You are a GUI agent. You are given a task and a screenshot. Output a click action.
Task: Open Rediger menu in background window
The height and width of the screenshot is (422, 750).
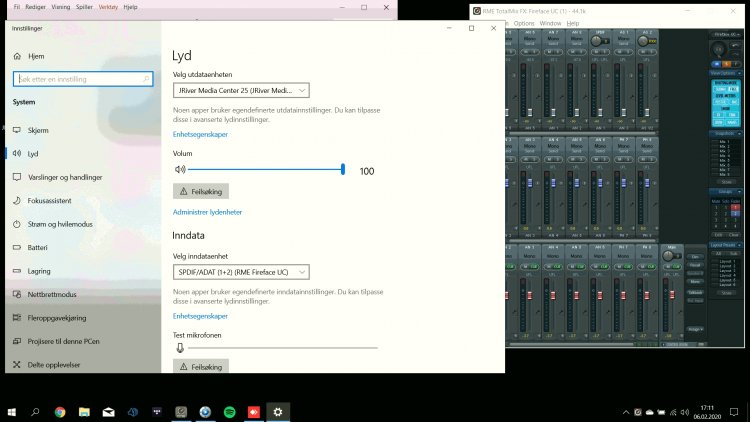tap(35, 7)
